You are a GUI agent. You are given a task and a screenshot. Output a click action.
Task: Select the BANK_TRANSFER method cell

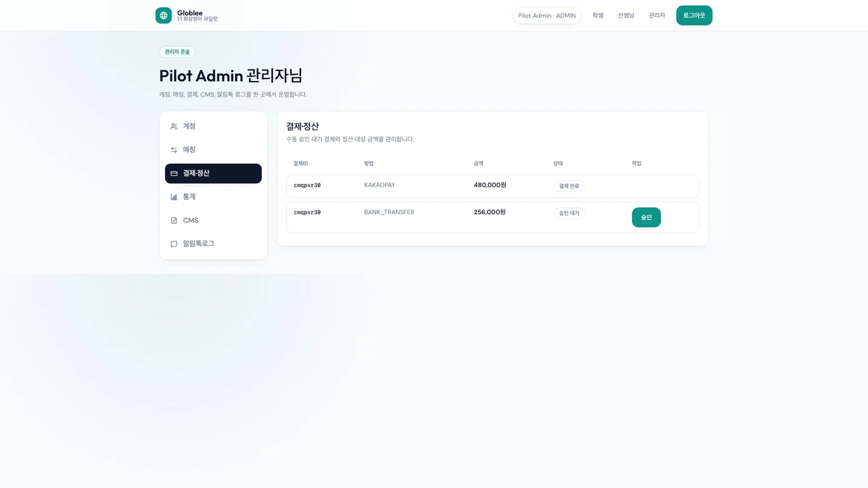389,213
